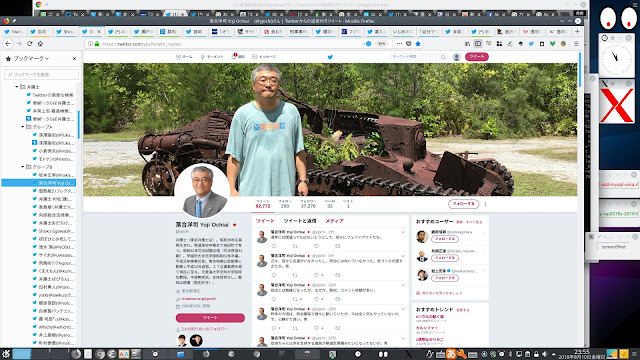Viewport: 640px width, 360px height.
Task: Expand the first tweet's chevron menu
Action: pos(403,232)
